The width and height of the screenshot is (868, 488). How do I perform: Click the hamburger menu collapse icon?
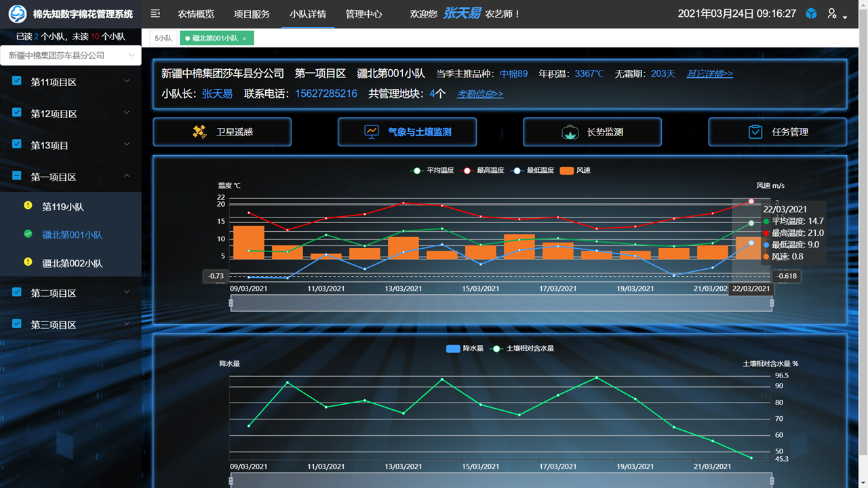[x=155, y=14]
